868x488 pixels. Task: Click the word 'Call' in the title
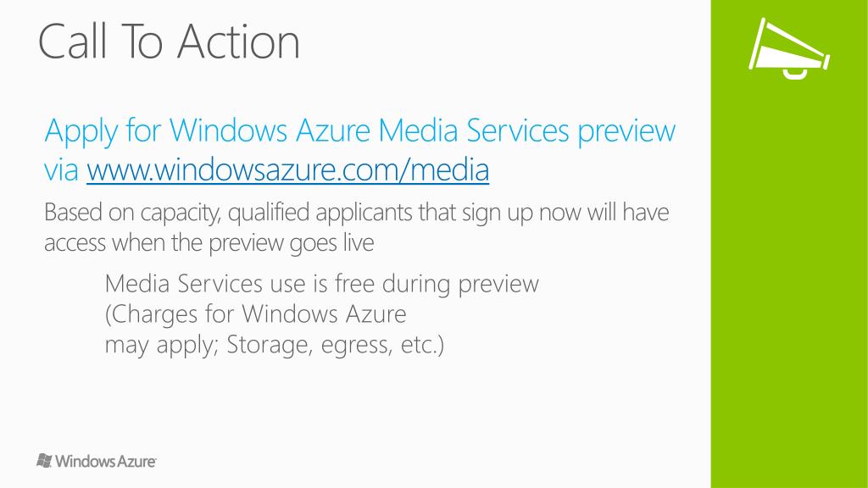tap(73, 42)
